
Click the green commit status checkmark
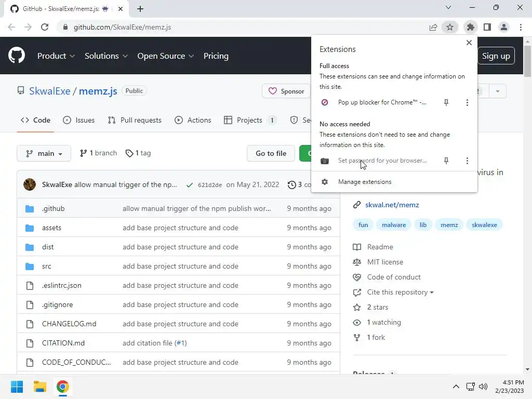[190, 185]
